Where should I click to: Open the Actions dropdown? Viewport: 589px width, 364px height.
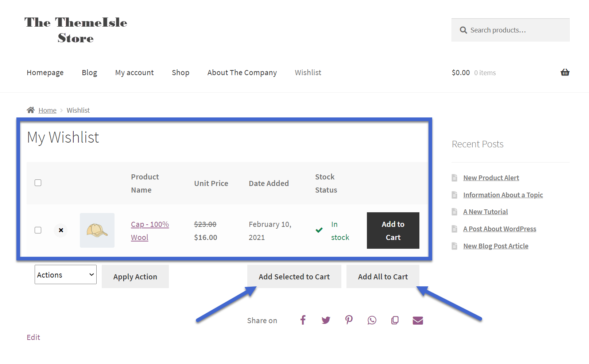(x=65, y=274)
